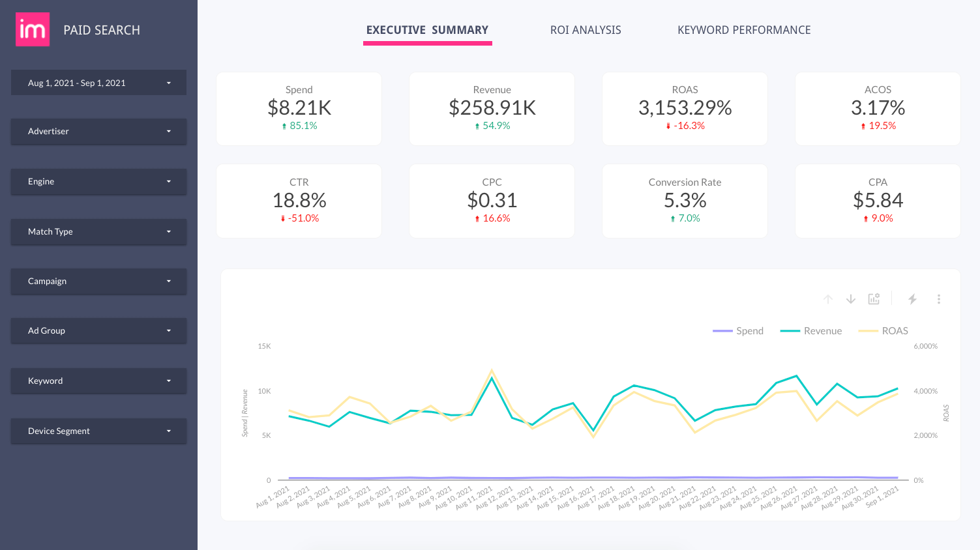Open the Device Segment dropdown
The width and height of the screenshot is (980, 550).
[x=98, y=431]
